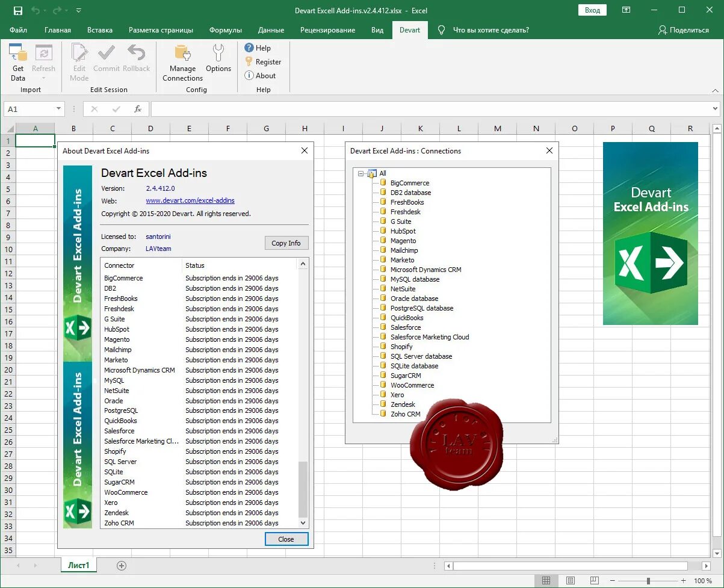The width and height of the screenshot is (724, 588).
Task: Click the Undo arrow in title bar
Action: [36, 10]
